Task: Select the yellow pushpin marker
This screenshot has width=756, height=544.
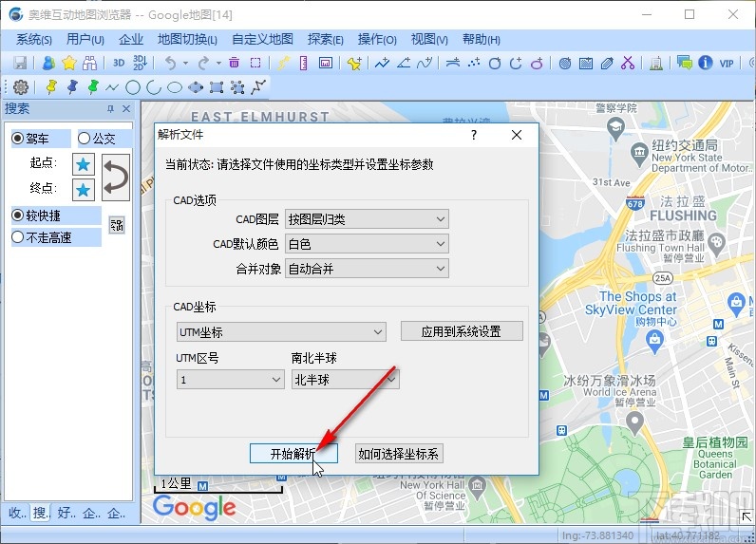Action: (51, 87)
